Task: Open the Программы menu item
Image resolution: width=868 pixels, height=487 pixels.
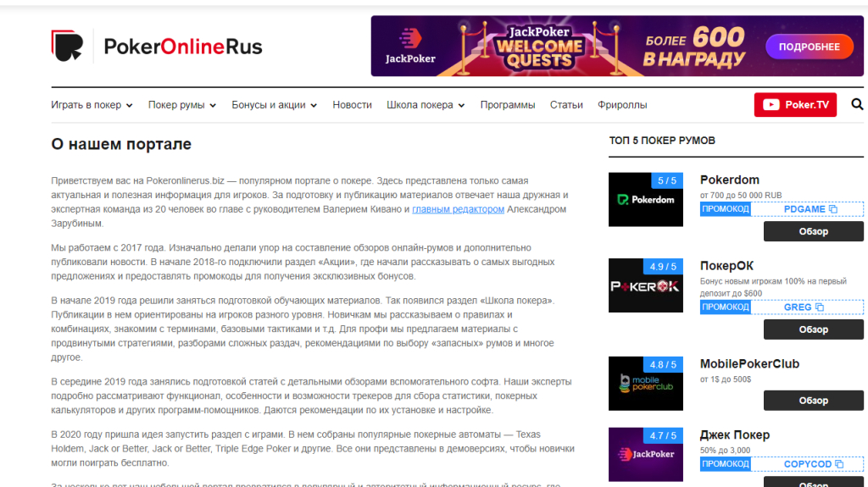Action: (x=508, y=105)
